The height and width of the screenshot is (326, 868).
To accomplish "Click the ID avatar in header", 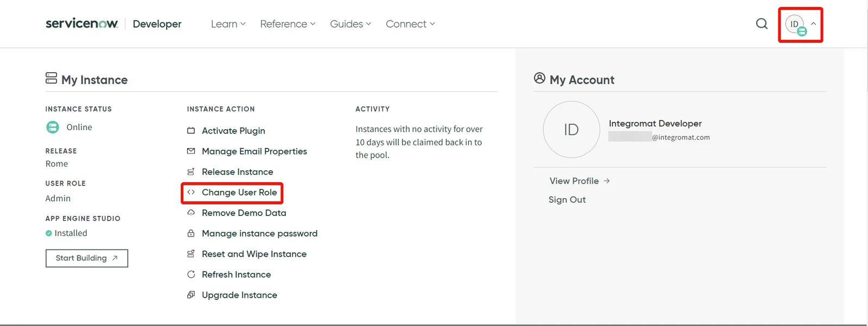I will (x=795, y=24).
